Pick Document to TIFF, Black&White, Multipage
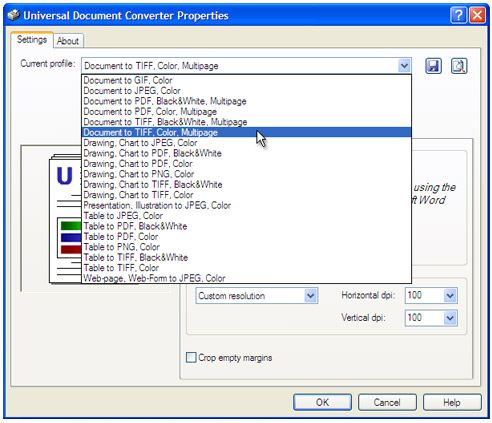The image size is (492, 423). tap(246, 122)
